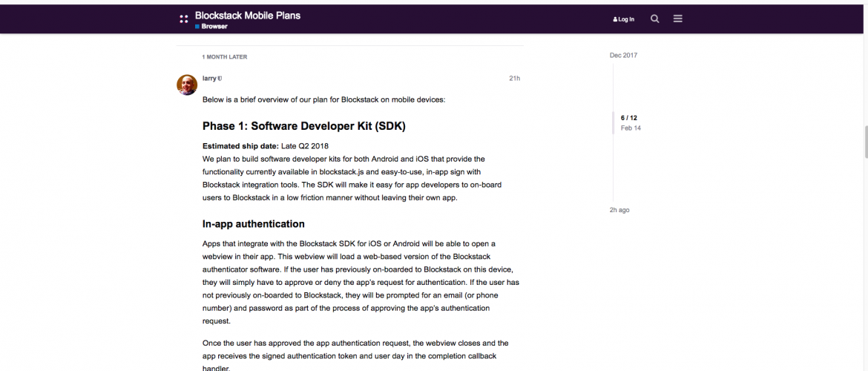Jump to Dec 2017 on the timeline

point(623,56)
